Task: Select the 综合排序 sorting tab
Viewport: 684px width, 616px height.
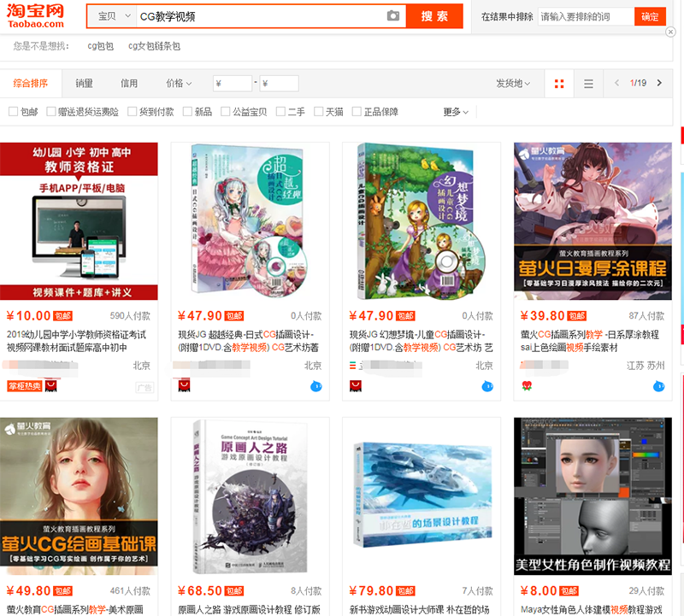Action: click(x=31, y=83)
